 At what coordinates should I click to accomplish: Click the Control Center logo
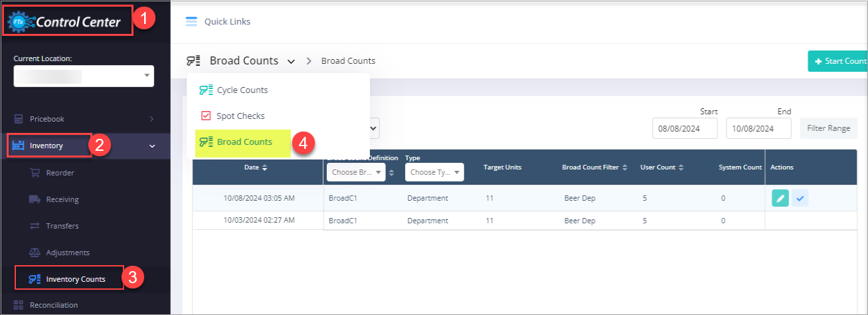pyautogui.click(x=65, y=22)
